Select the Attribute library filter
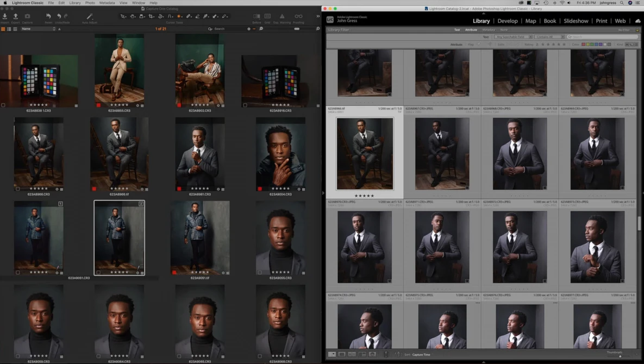 [471, 30]
